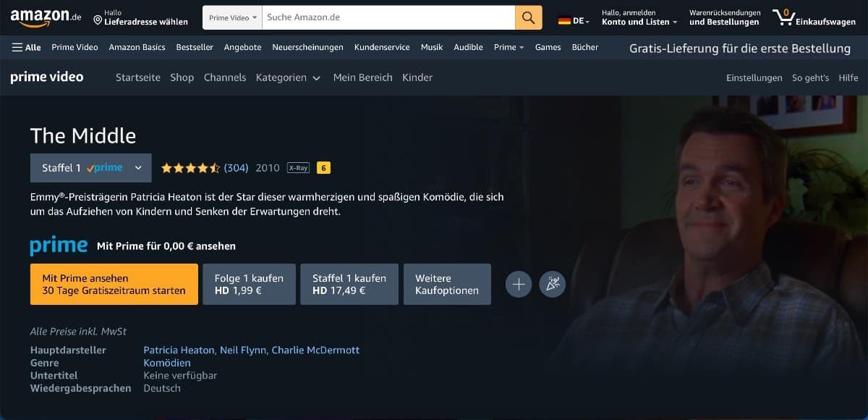Open Games in navigation bar
The width and height of the screenshot is (868, 420).
548,47
